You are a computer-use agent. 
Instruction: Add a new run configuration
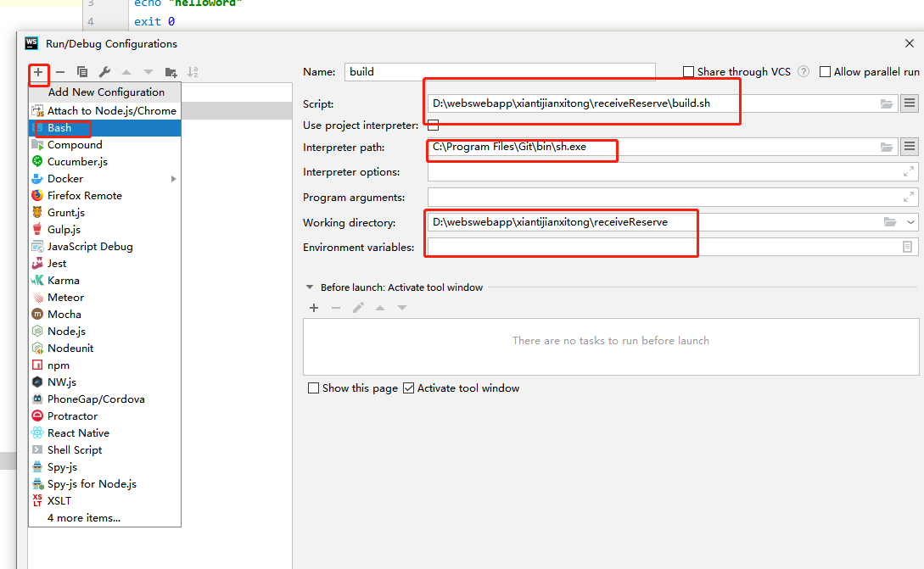(x=39, y=72)
